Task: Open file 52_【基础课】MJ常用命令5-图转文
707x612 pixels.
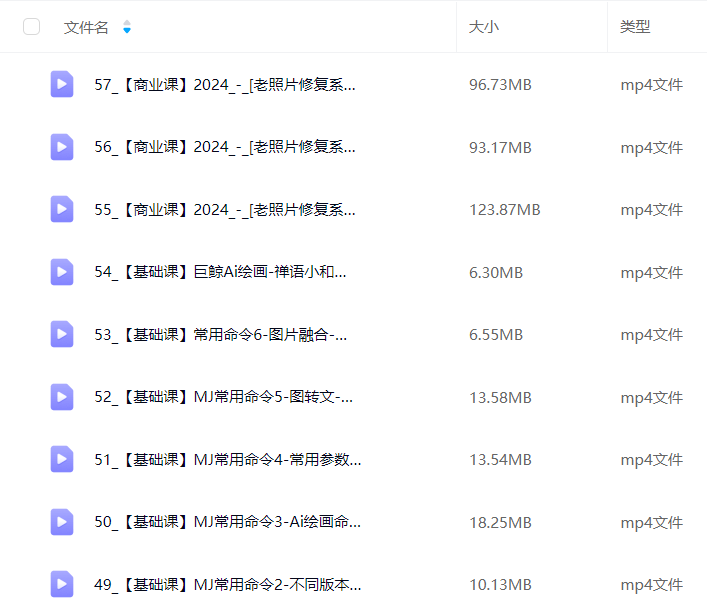Action: [223, 397]
